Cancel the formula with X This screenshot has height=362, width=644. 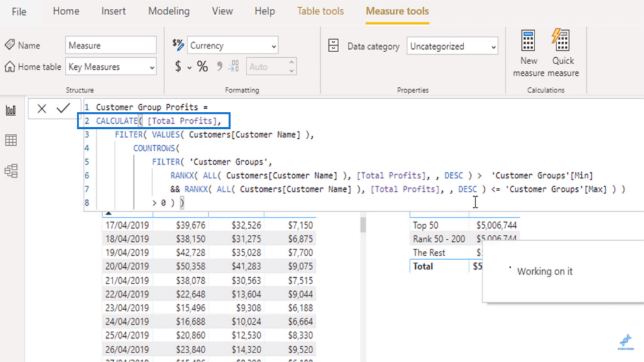click(x=42, y=108)
